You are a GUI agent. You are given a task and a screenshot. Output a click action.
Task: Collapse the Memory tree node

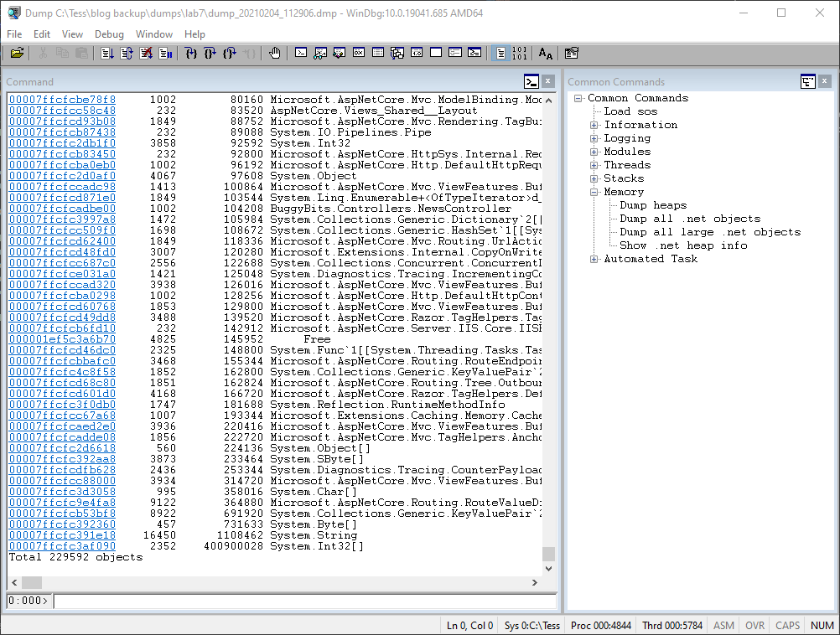(594, 192)
